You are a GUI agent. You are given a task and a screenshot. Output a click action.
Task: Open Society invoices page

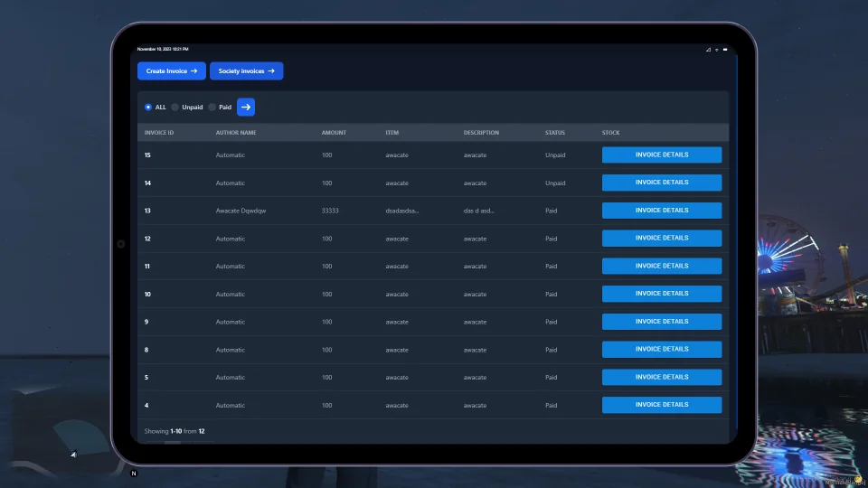246,70
